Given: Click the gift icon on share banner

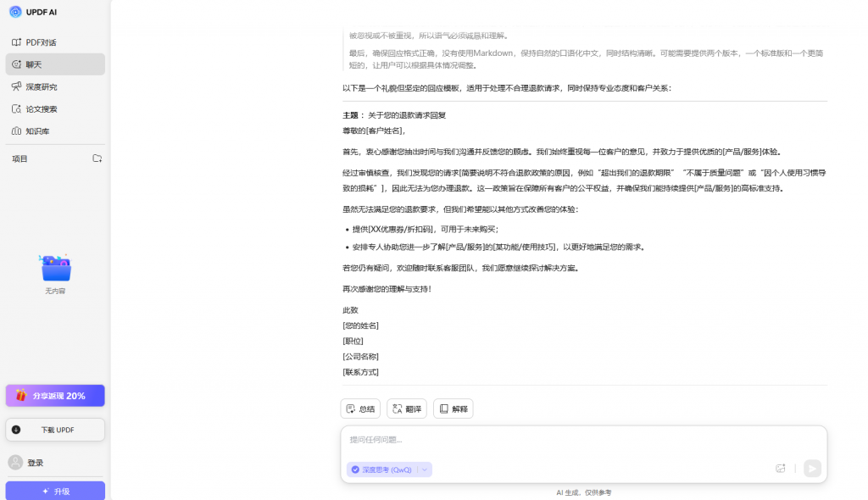Looking at the screenshot, I should (21, 396).
